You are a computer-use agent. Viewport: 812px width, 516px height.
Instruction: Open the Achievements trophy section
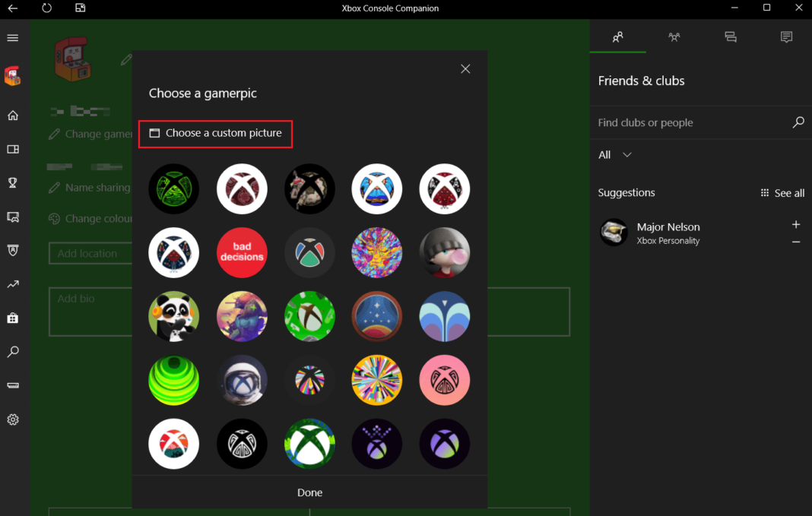[x=13, y=182]
